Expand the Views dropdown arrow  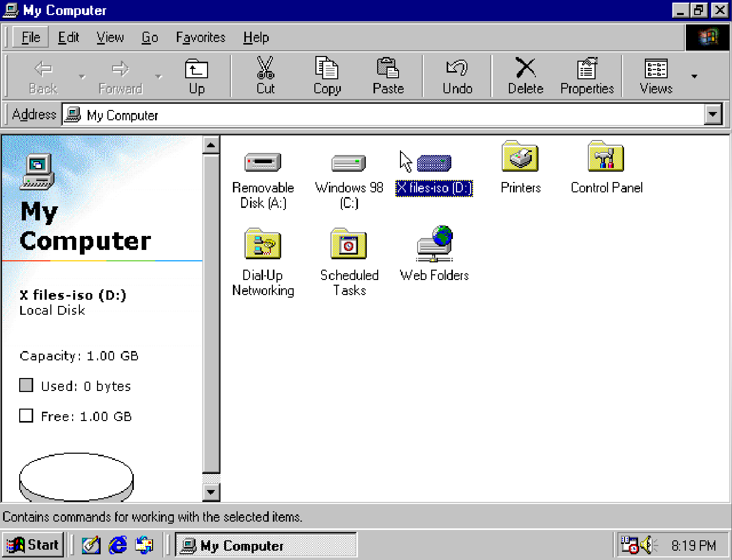click(x=694, y=77)
